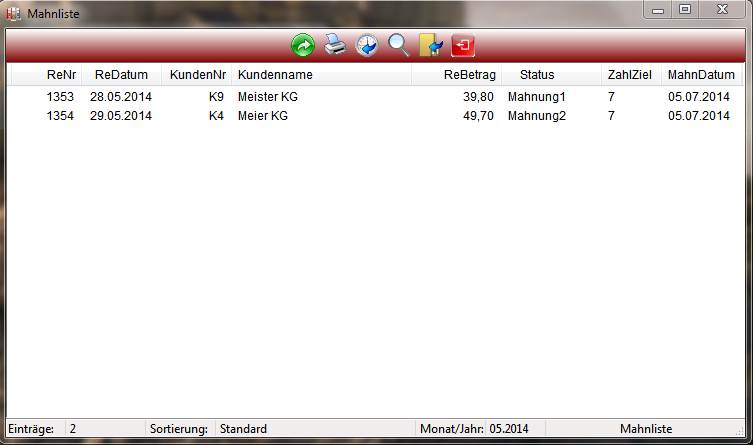753x445 pixels.
Task: Close the Mahnliste window
Action: (x=722, y=10)
